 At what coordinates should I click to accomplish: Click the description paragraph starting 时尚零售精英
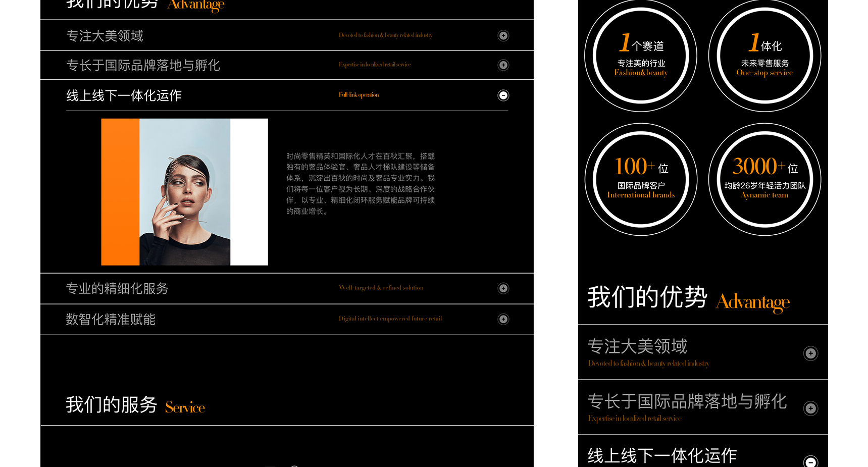click(361, 184)
